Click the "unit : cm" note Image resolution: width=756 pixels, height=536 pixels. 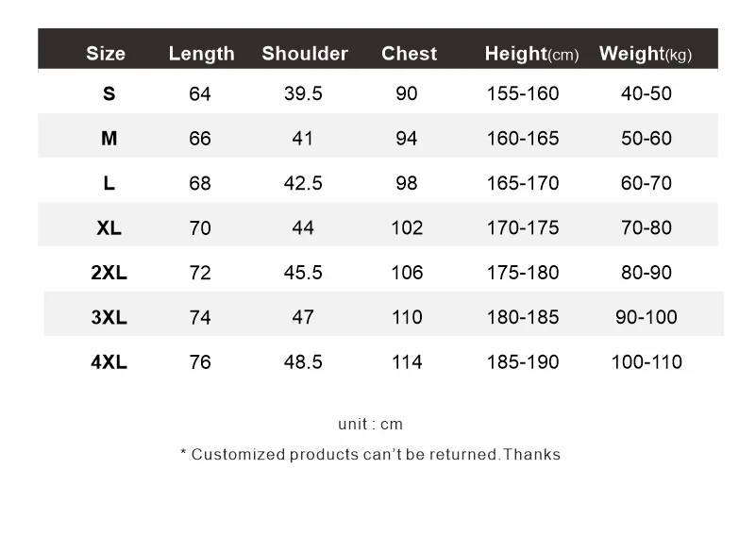(x=370, y=425)
